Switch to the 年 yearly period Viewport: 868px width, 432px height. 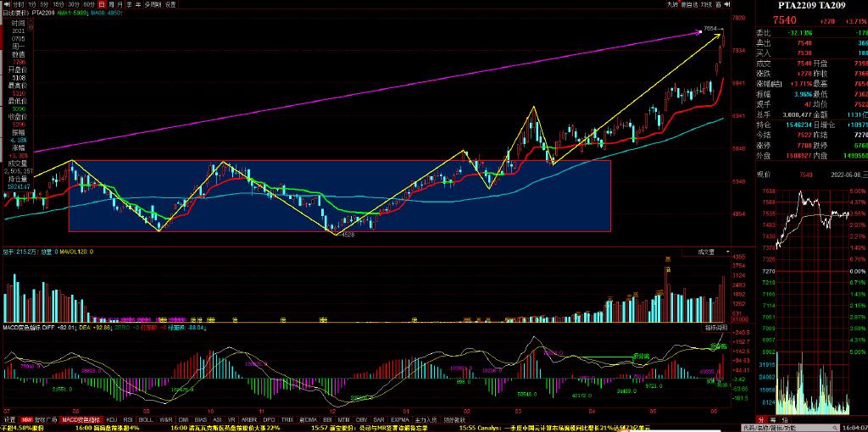pyautogui.click(x=138, y=4)
